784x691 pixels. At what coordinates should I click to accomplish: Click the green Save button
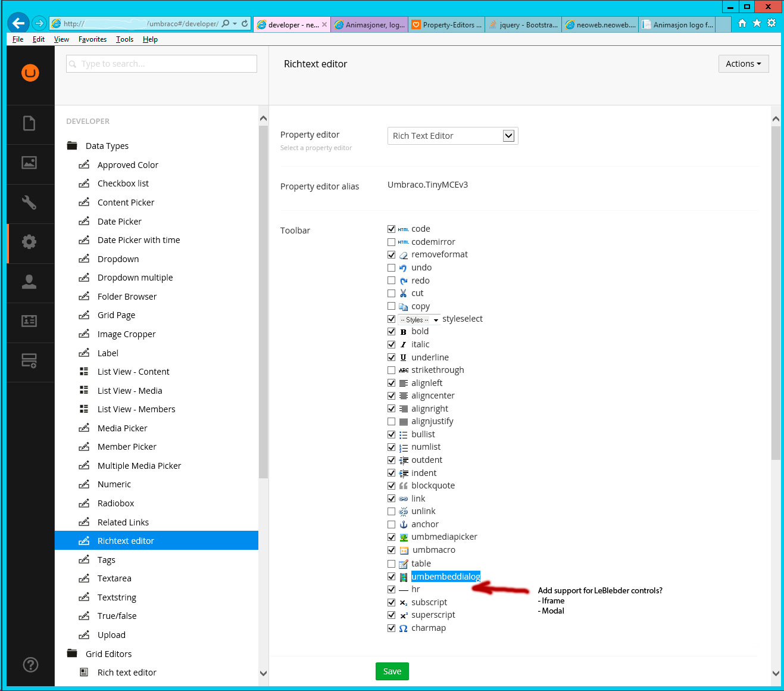(x=392, y=671)
